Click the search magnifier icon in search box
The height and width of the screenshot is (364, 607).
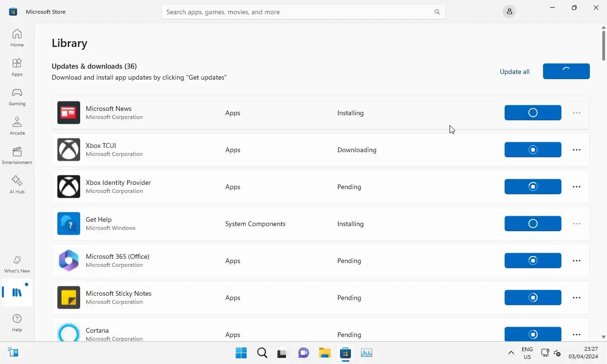point(437,12)
